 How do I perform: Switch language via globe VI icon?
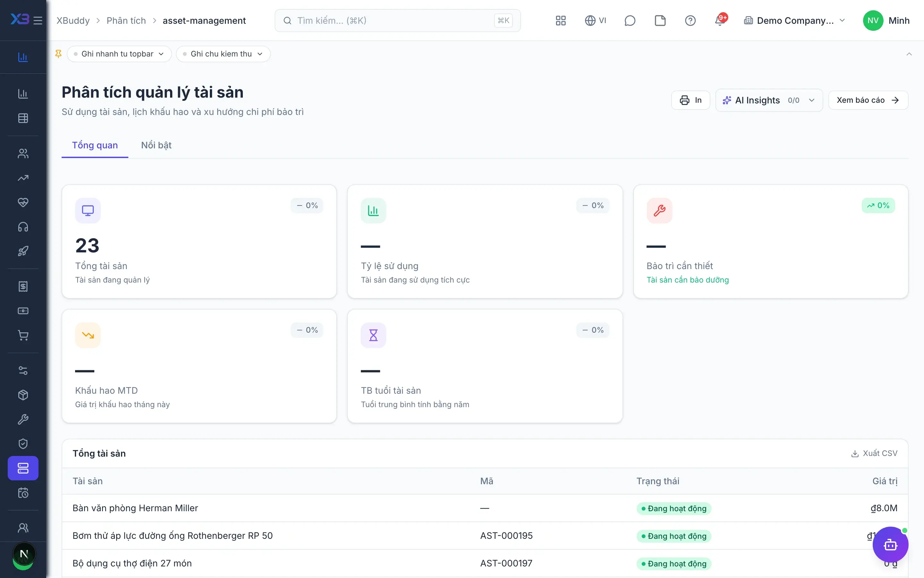point(595,21)
